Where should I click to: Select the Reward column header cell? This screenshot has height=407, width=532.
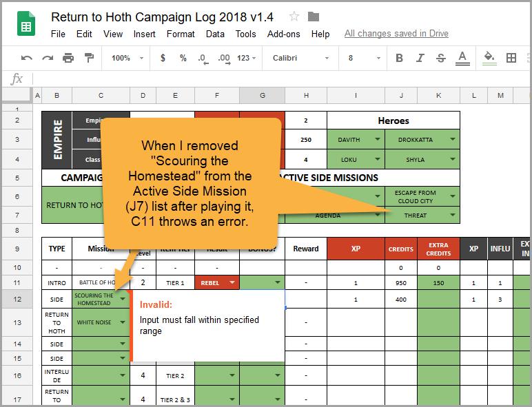click(306, 249)
